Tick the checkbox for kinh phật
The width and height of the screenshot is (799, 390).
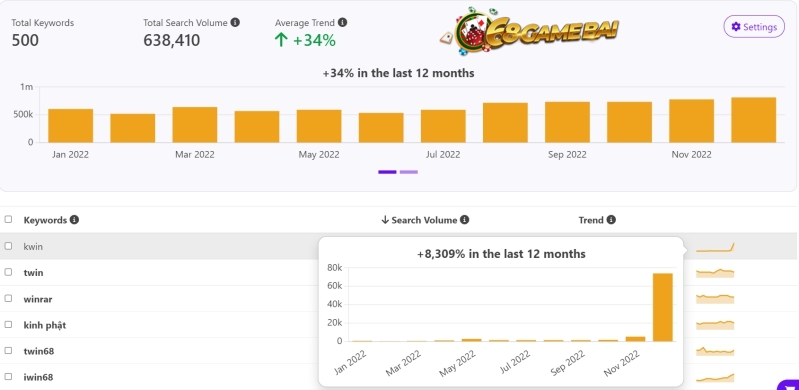tap(8, 324)
